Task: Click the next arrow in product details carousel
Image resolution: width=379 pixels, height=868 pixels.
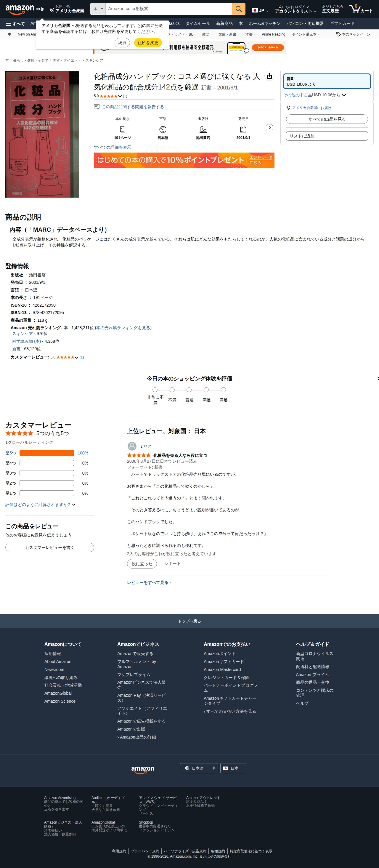Action: (x=269, y=128)
